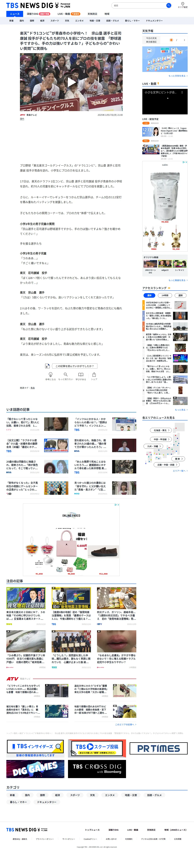Image resolution: width=194 pixels, height=868 pixels.
Task: Click the footer TBS NEWS DIG logo
Action: (x=27, y=830)
